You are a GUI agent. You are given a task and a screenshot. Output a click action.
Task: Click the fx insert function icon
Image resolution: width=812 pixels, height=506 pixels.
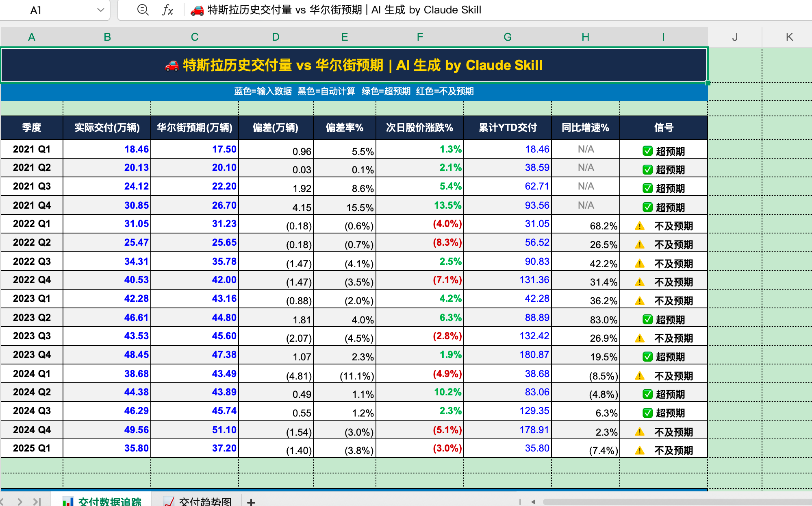coord(167,10)
